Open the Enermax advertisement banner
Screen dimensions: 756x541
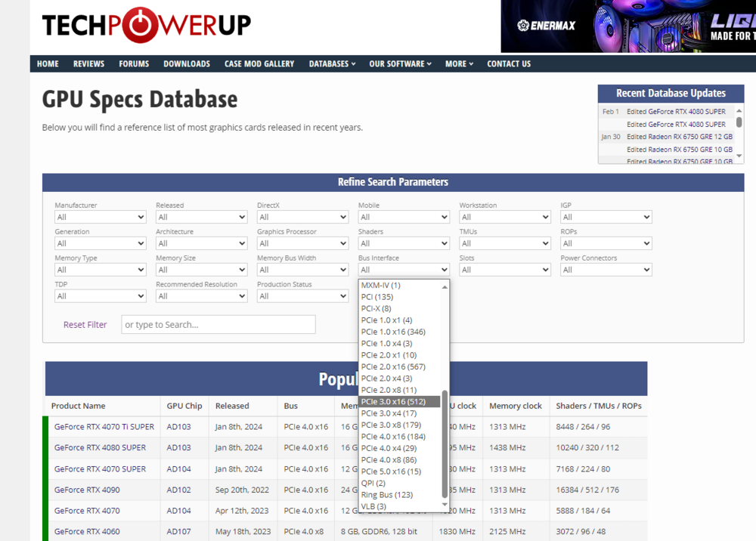pyautogui.click(x=627, y=26)
